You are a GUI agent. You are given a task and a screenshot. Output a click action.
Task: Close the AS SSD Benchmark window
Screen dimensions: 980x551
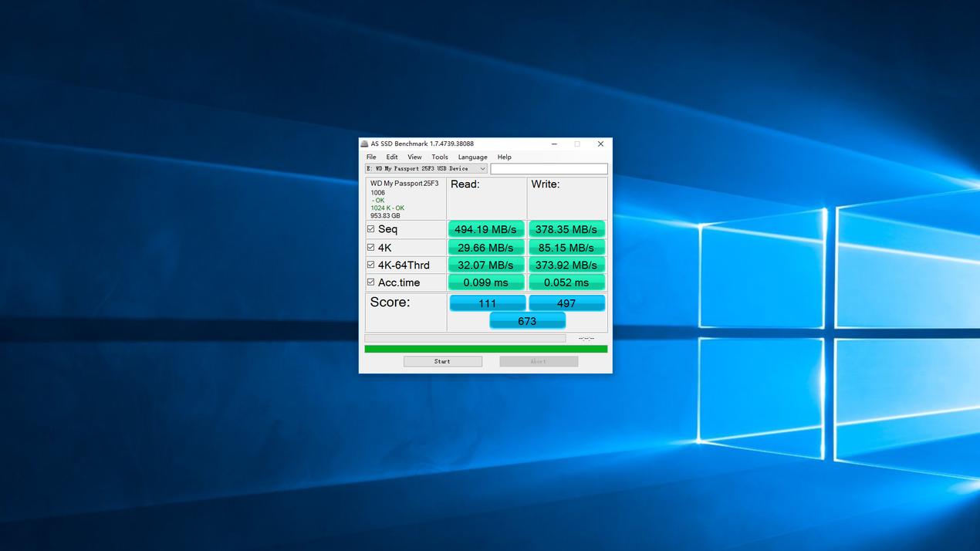click(x=600, y=144)
